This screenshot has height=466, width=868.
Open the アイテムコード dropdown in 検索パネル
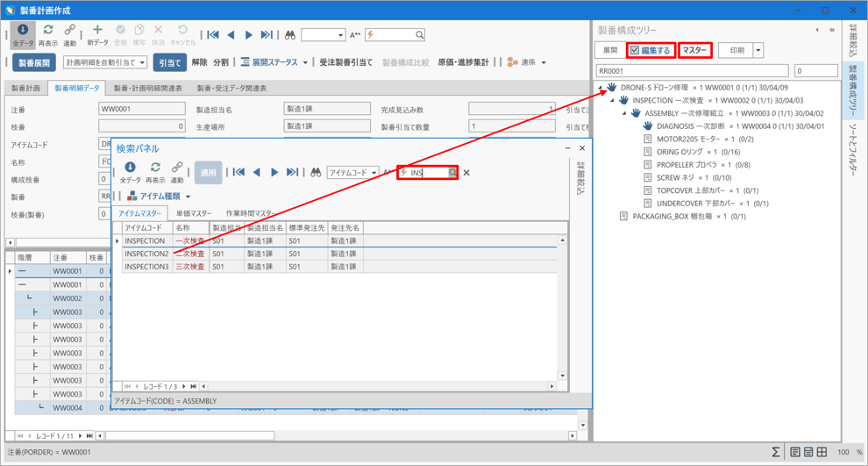pos(374,173)
